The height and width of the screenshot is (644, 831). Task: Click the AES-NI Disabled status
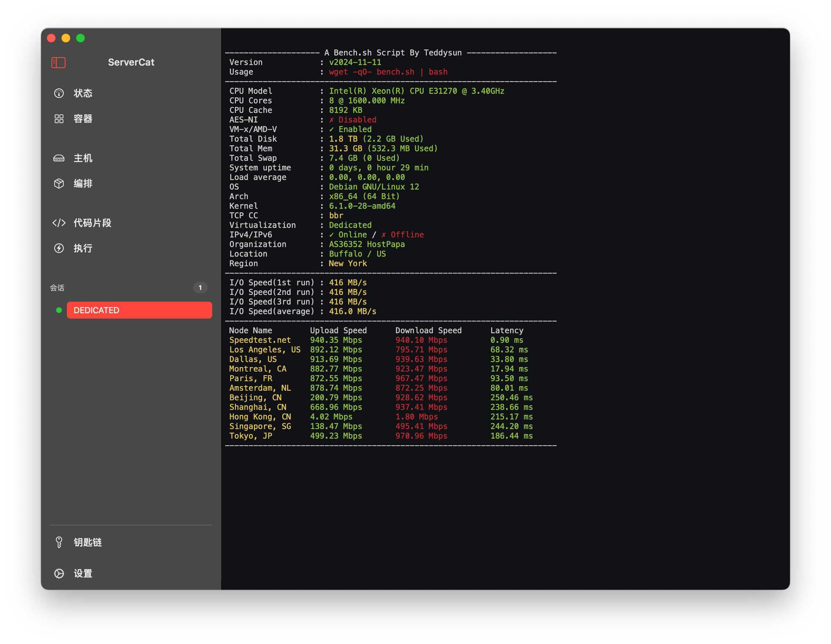[x=353, y=120]
